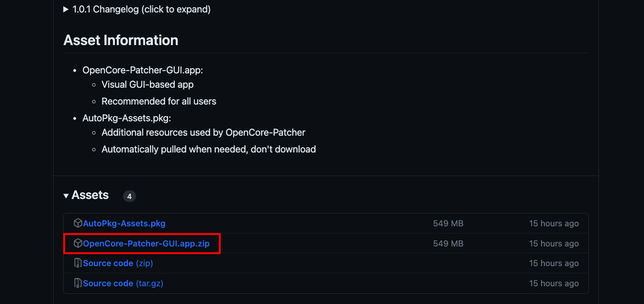The width and height of the screenshot is (644, 304).
Task: Click the Assets heading label
Action: [x=90, y=195]
